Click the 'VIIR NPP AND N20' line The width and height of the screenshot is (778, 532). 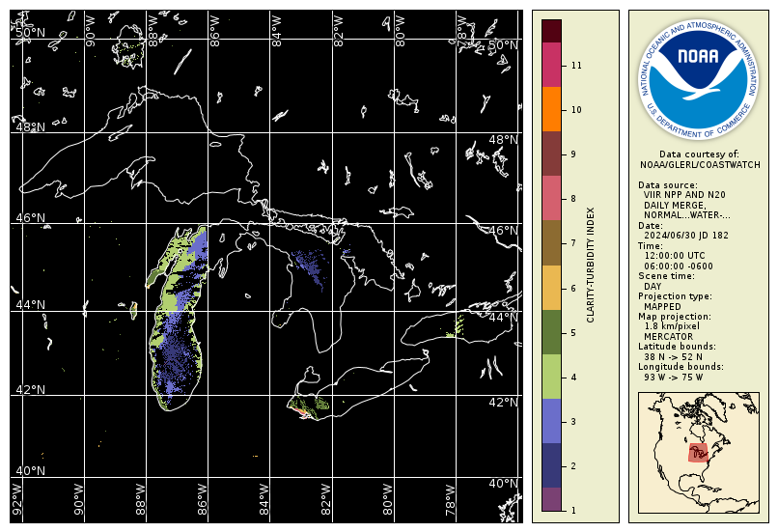click(684, 195)
